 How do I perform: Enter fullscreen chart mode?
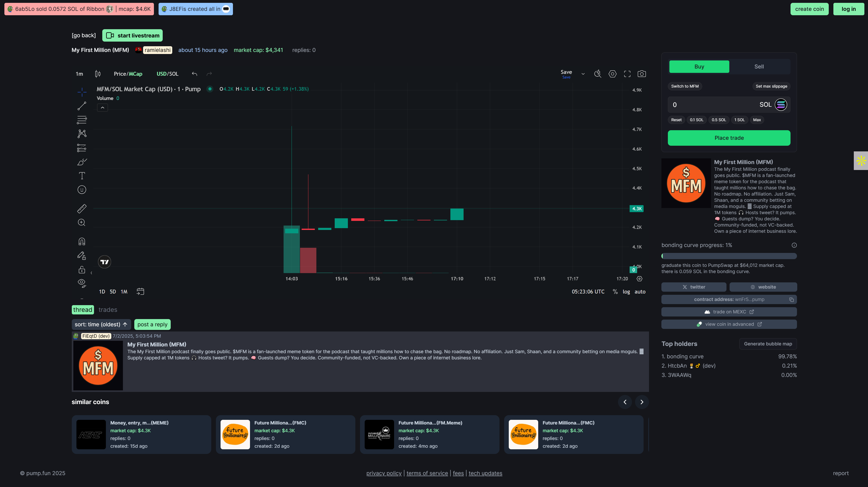[627, 74]
